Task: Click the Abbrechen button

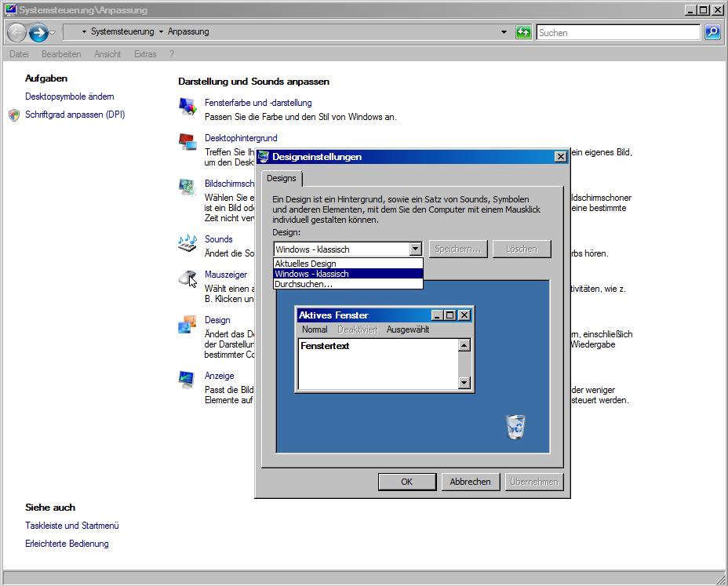Action: 471,482
